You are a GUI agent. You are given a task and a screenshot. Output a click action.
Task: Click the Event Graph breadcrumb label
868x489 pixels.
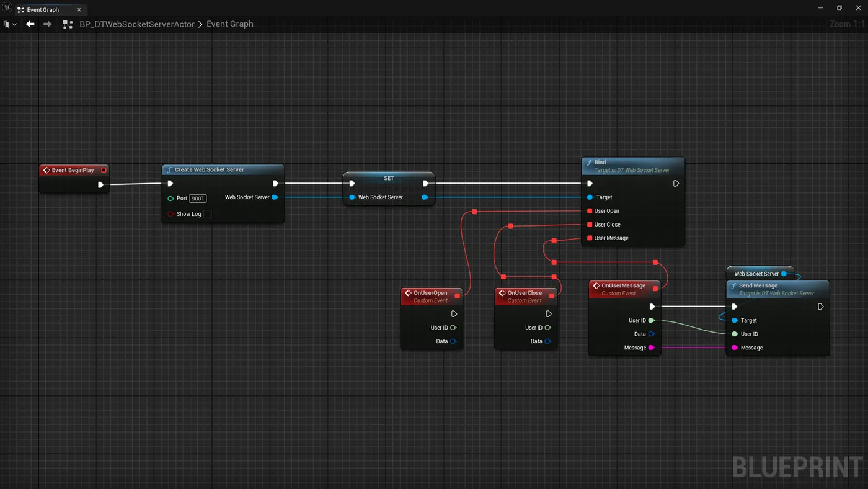pyautogui.click(x=230, y=24)
